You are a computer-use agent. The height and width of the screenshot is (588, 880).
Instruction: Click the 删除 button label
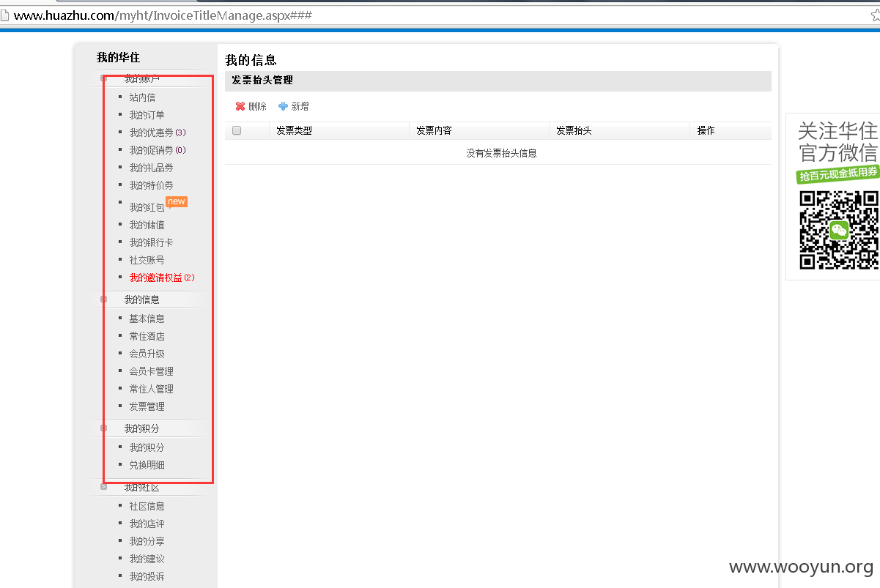point(257,106)
